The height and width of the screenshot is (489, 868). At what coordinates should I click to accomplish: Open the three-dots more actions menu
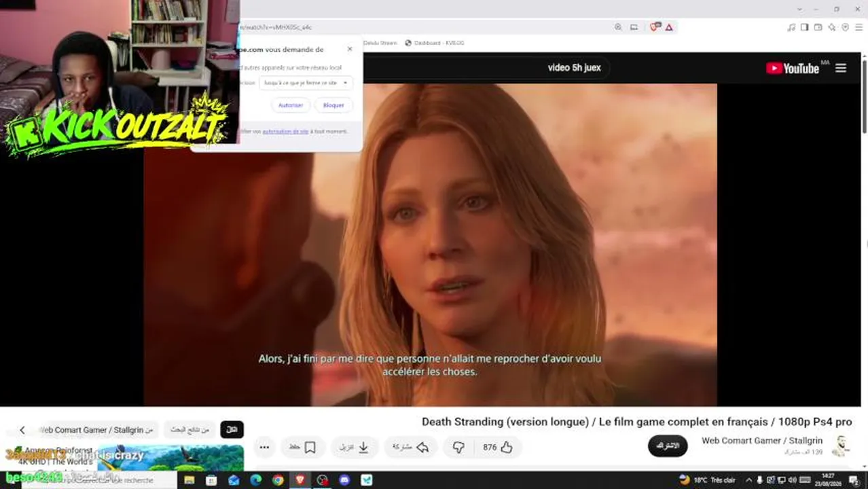pos(264,447)
